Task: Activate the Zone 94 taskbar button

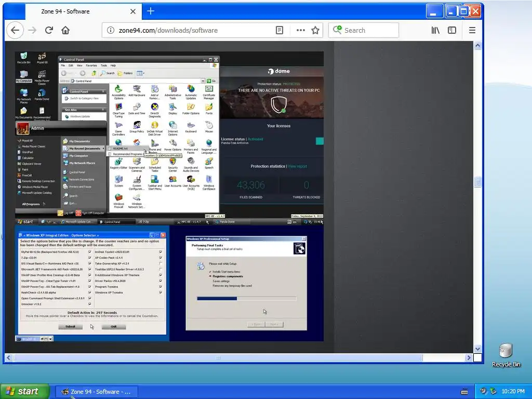Action: tap(96, 392)
